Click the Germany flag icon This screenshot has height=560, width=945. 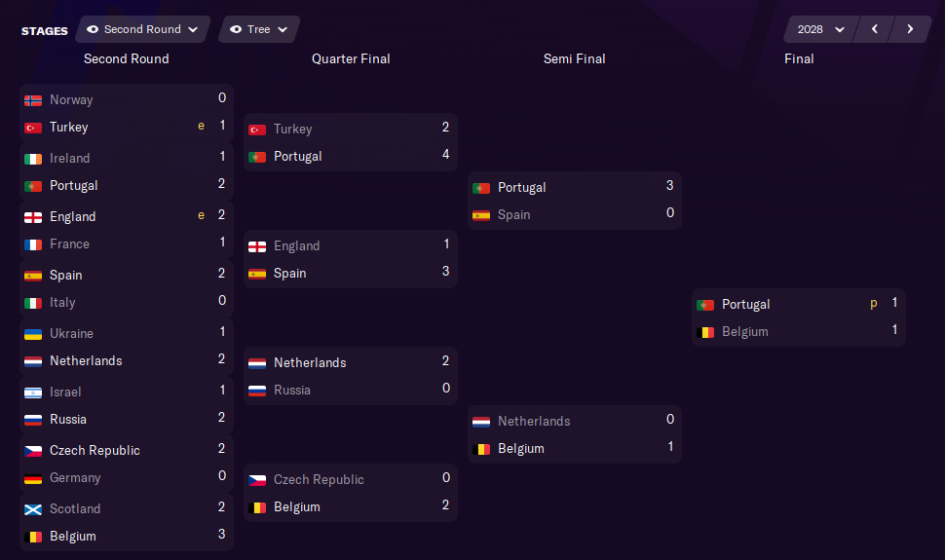click(x=33, y=478)
